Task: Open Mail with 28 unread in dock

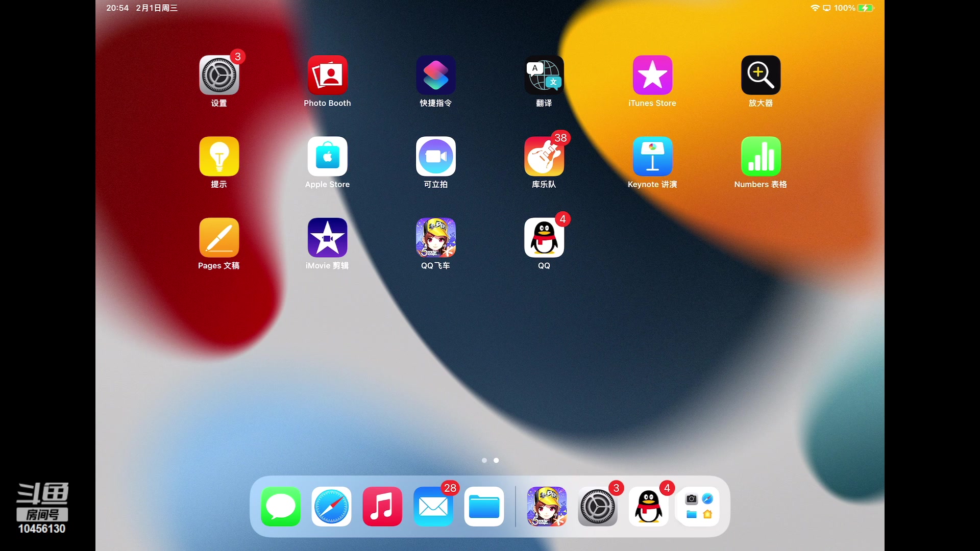Action: [433, 507]
